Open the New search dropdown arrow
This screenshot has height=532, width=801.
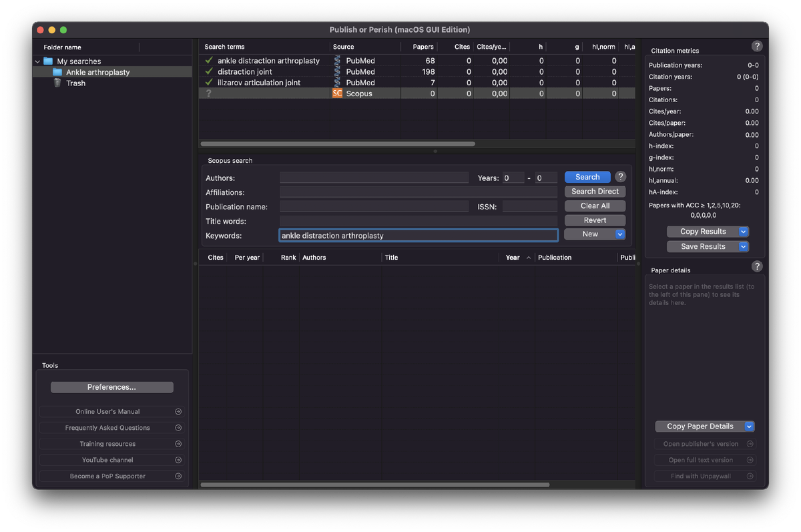pyautogui.click(x=620, y=234)
